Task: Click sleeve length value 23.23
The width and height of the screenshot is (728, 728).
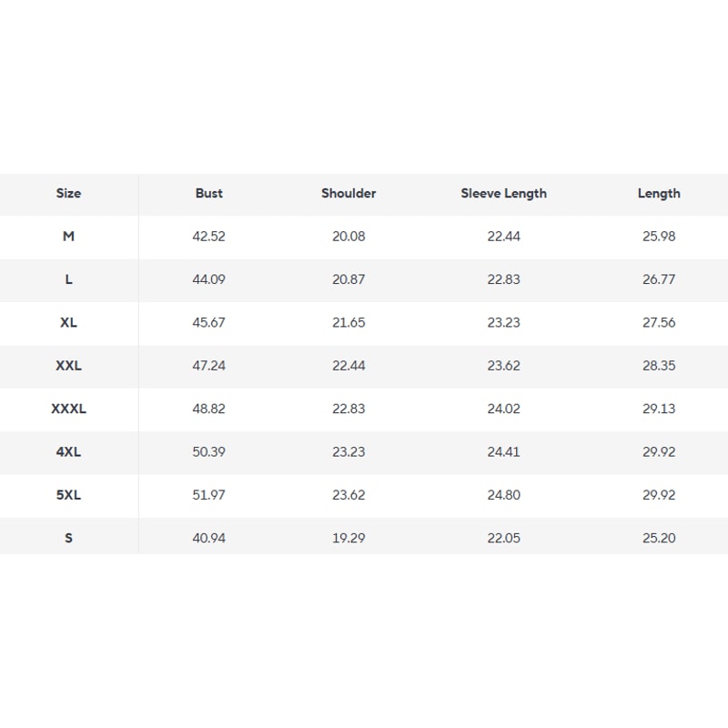Action: coord(503,322)
